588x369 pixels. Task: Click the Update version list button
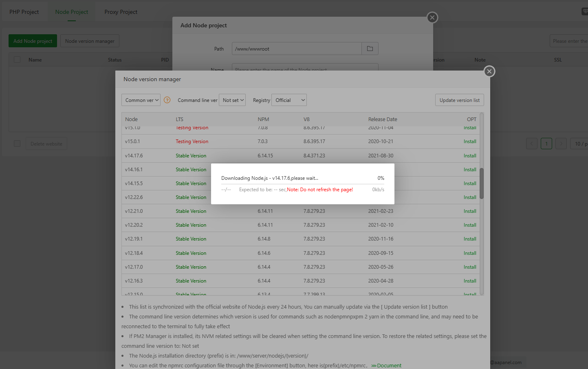coord(460,100)
